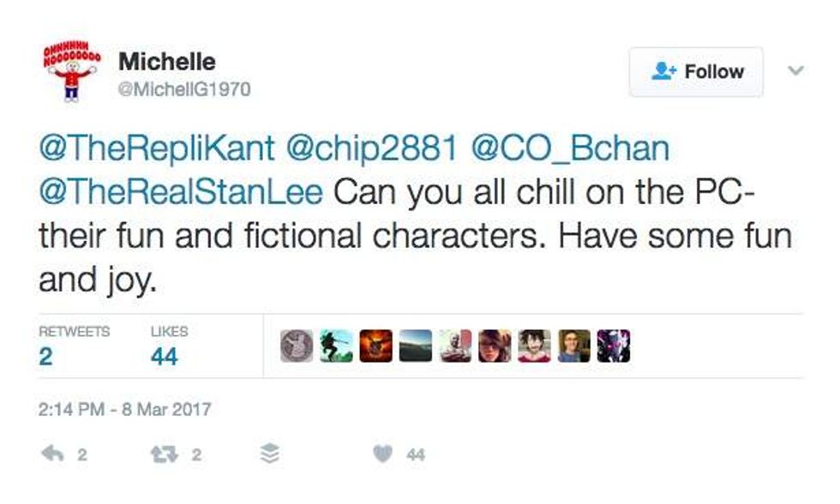
Task: View the 2 retweets list
Action: 74,346
